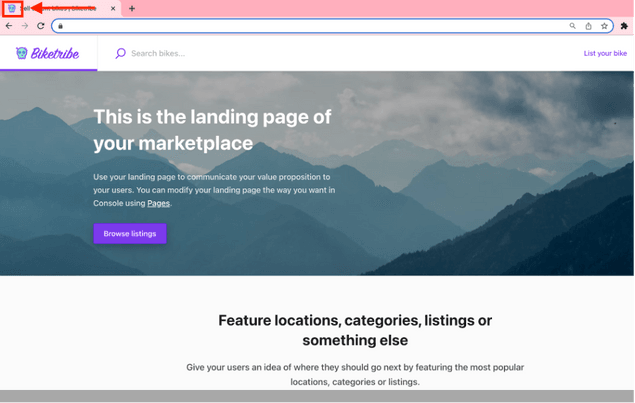Image resolution: width=635 pixels, height=403 pixels.
Task: Follow the Pages link in hero text
Action: click(158, 203)
